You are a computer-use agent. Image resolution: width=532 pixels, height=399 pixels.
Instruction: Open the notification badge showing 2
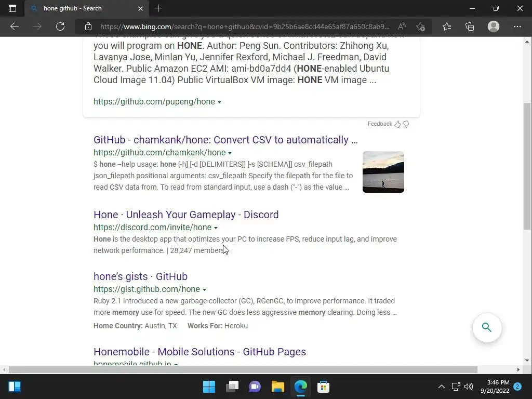point(517,387)
